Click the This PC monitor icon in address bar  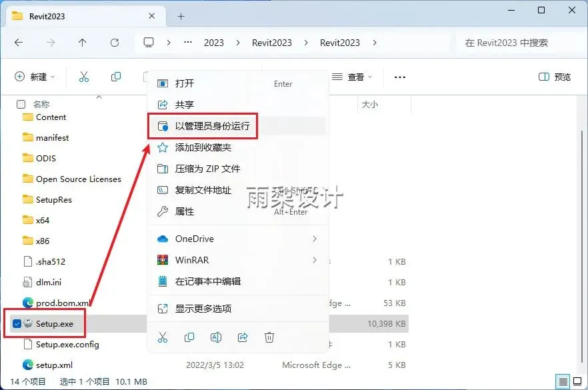pos(149,43)
